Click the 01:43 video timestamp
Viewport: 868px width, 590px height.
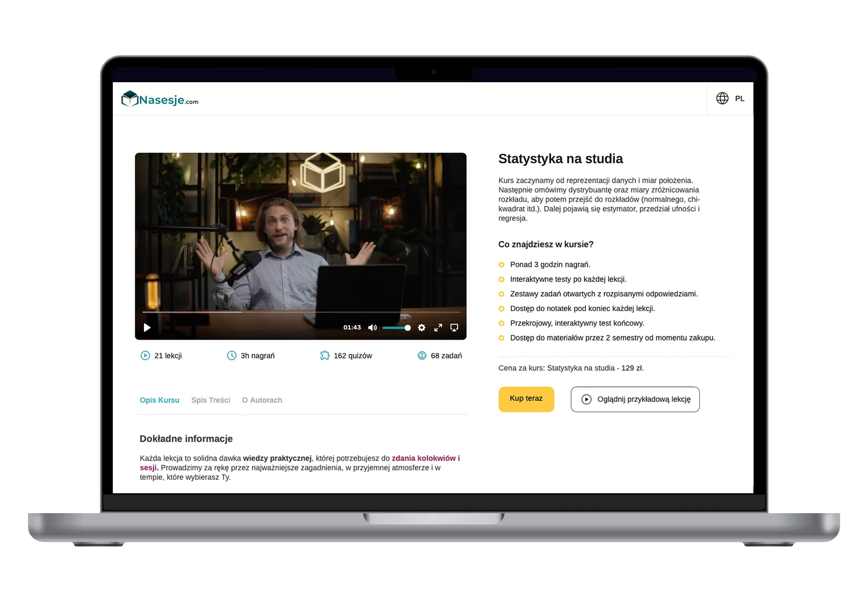[352, 327]
